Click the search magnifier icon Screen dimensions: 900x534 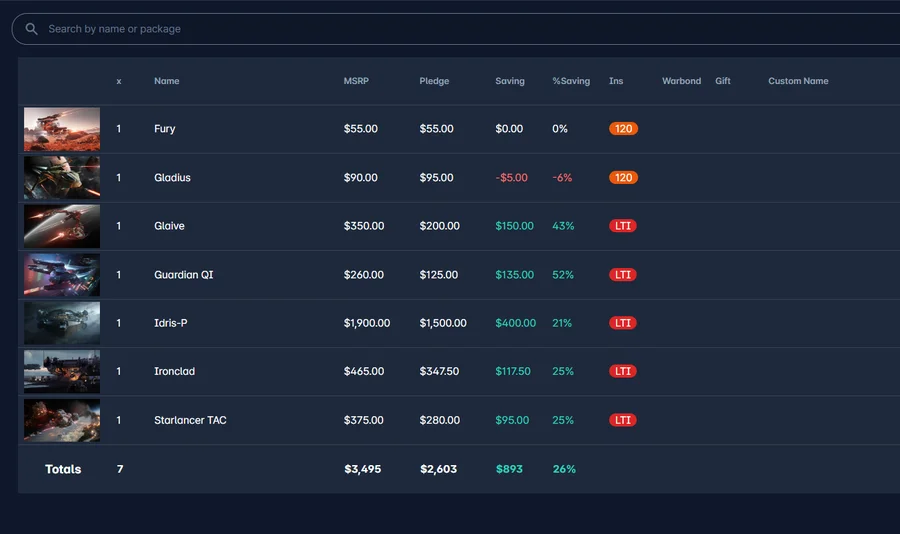point(32,29)
